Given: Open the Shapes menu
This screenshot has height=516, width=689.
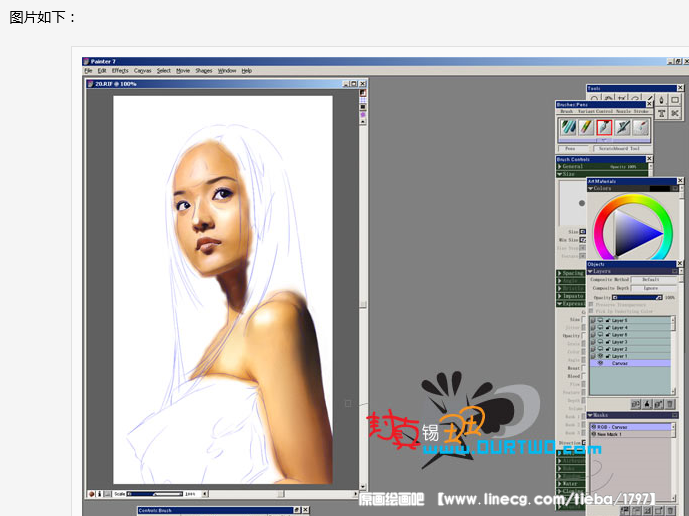Looking at the screenshot, I should point(203,71).
